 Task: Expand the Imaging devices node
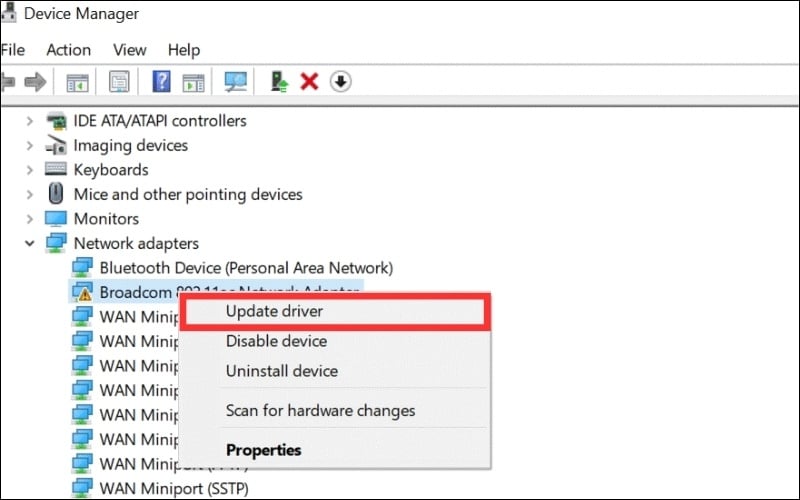[30, 145]
